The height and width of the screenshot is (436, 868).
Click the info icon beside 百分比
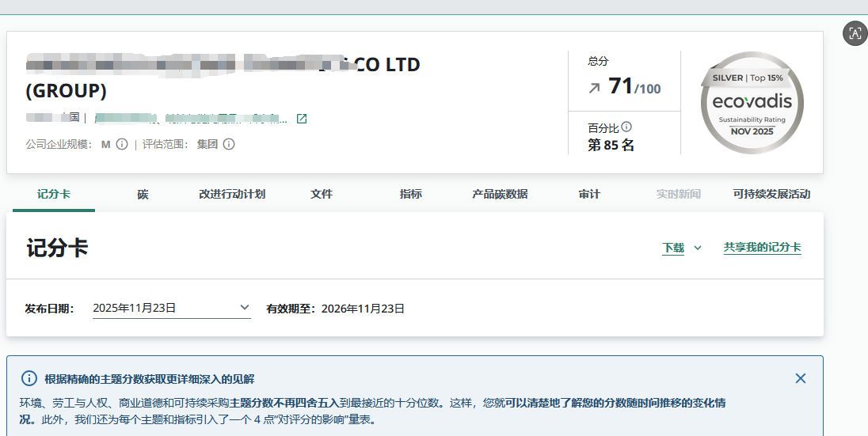pos(626,127)
